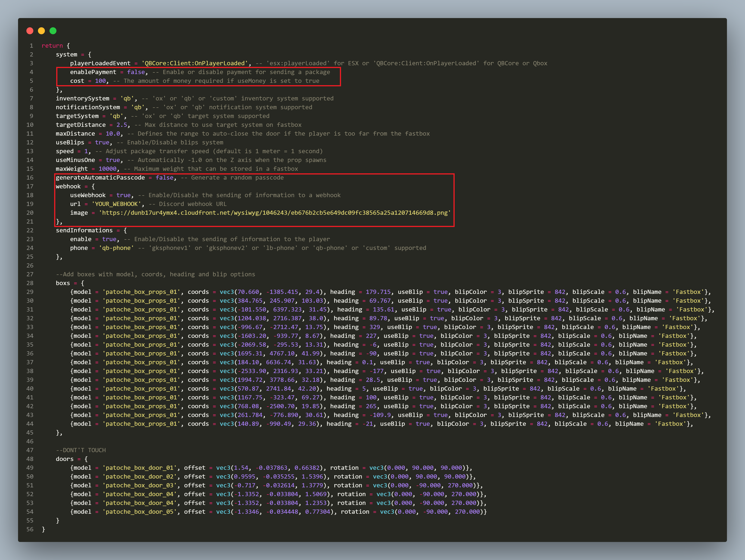Click line number 28 in gutter
This screenshot has height=560, width=745.
point(30,283)
